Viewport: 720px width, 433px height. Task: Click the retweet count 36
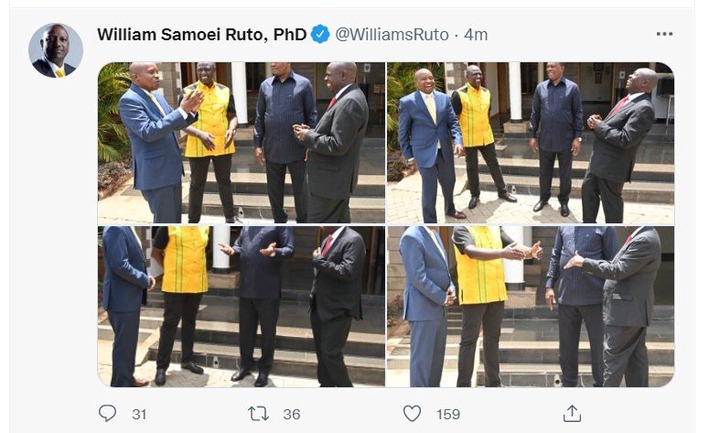click(292, 414)
